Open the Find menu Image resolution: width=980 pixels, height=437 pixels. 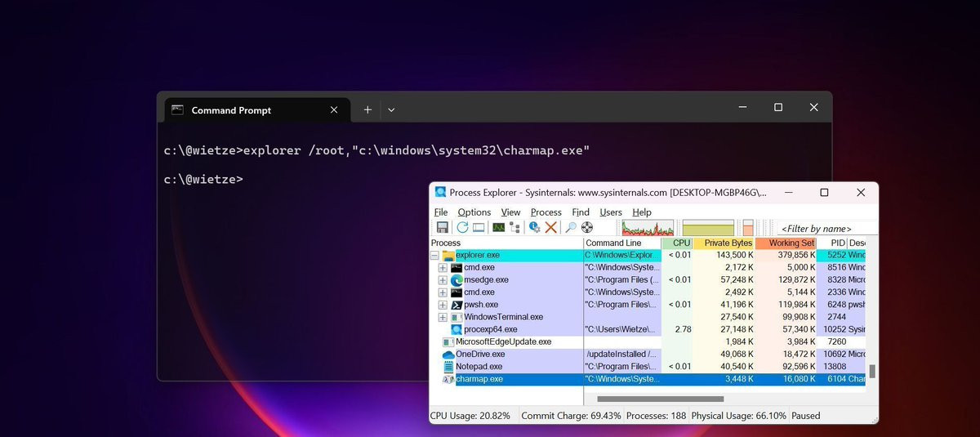[581, 212]
